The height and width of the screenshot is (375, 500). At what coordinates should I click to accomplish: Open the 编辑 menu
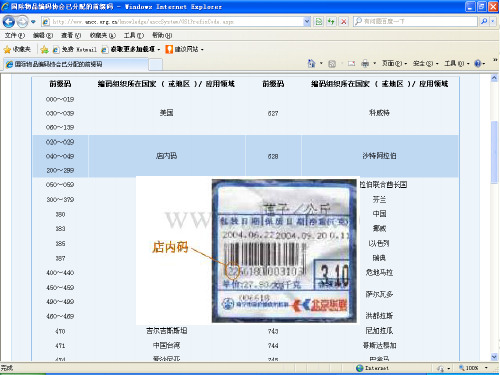[43, 35]
